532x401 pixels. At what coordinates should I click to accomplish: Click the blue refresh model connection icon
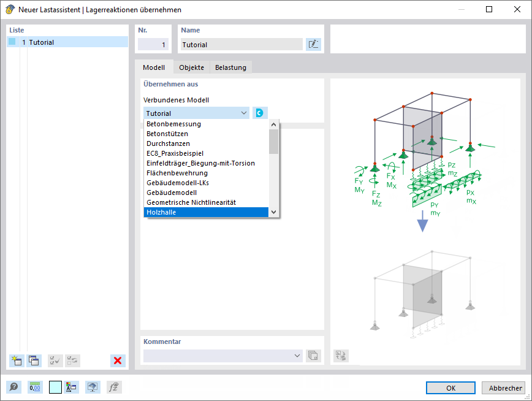click(260, 113)
